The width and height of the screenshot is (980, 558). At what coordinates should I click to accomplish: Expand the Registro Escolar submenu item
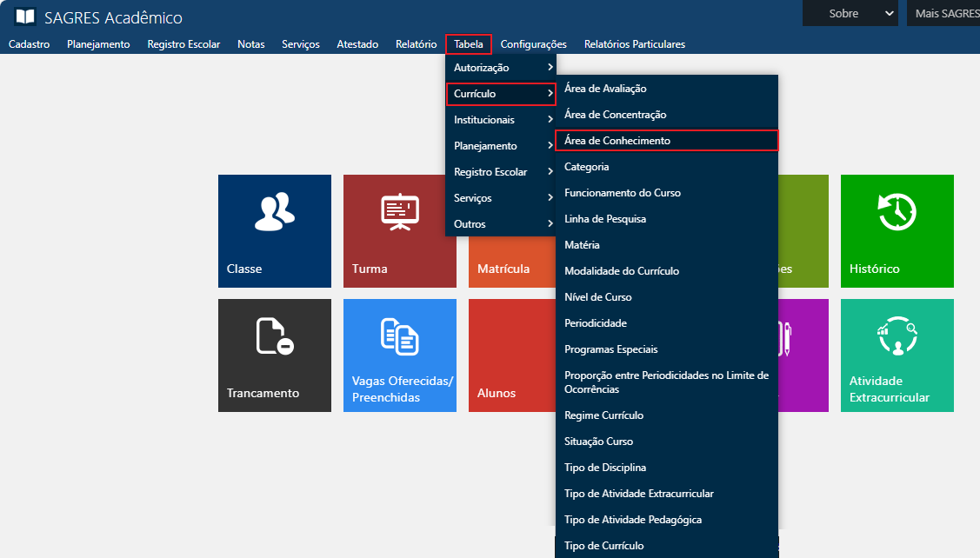pyautogui.click(x=500, y=172)
